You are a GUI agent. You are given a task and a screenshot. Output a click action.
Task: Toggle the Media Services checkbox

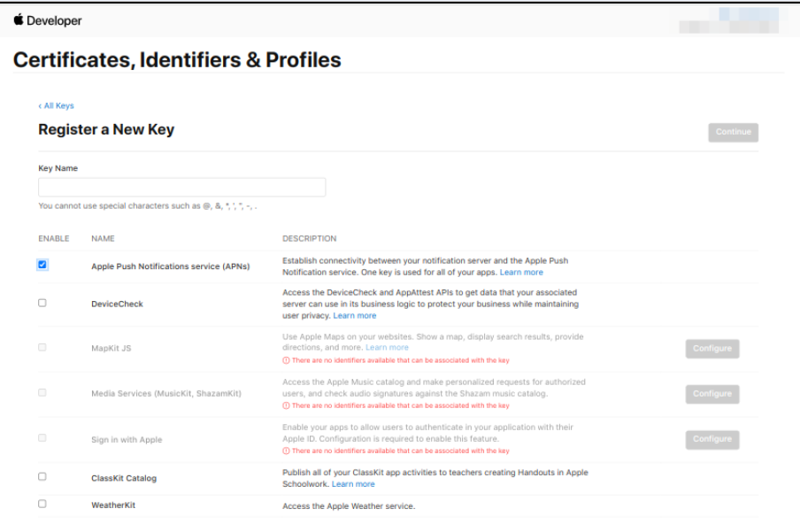tap(42, 393)
